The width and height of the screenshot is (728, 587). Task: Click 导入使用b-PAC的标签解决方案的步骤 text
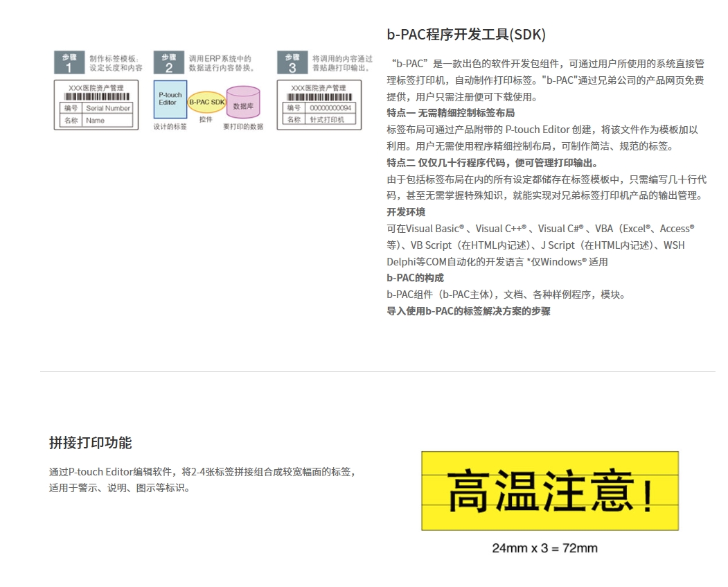point(468,311)
